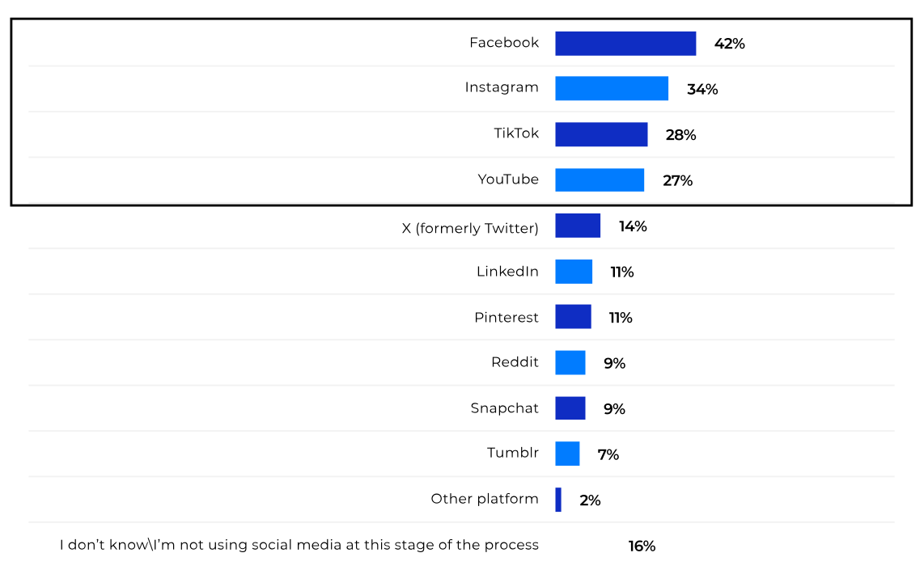Select the Reddit bar

570,362
